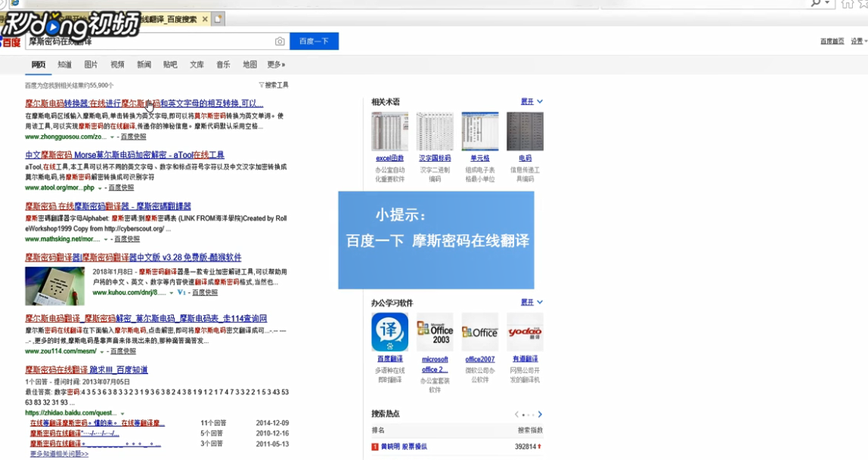The width and height of the screenshot is (868, 460).
Task: Open 中文摩斯密码 aTool在线工具 result
Action: tap(125, 155)
